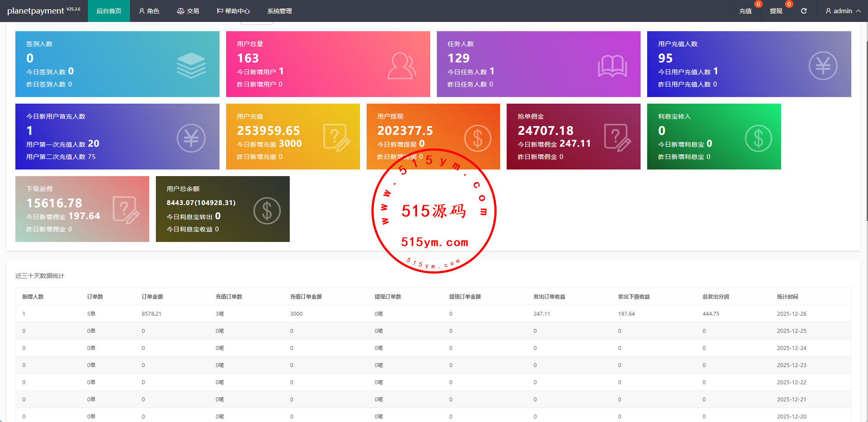Click the dollar icon in 用户提现 card

477,138
